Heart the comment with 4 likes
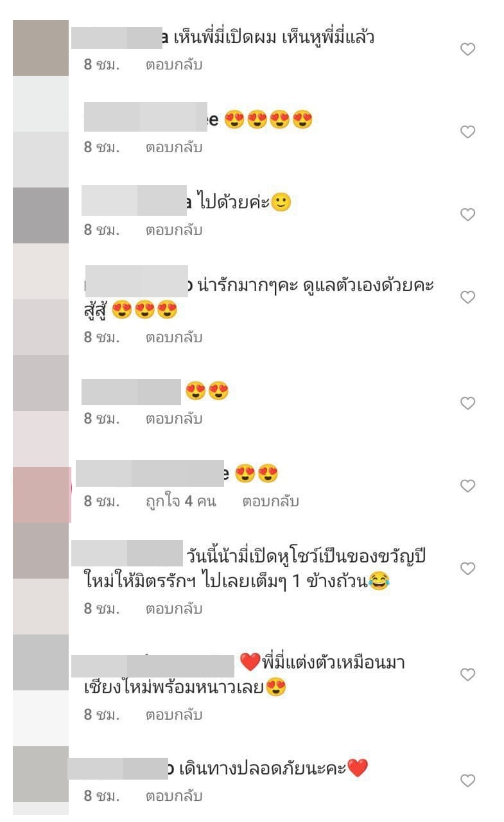Image resolution: width=504 pixels, height=822 pixels. click(x=468, y=485)
